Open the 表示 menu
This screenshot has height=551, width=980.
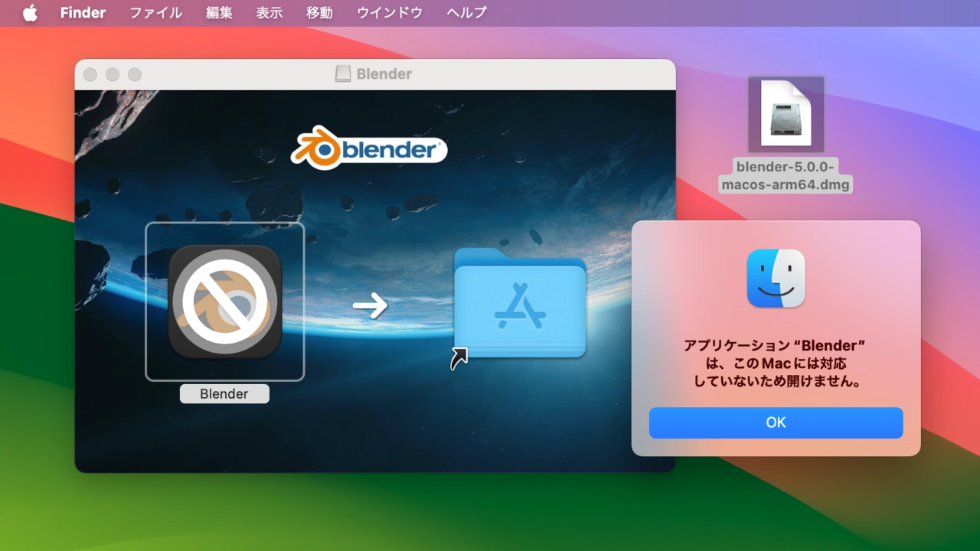coord(269,12)
